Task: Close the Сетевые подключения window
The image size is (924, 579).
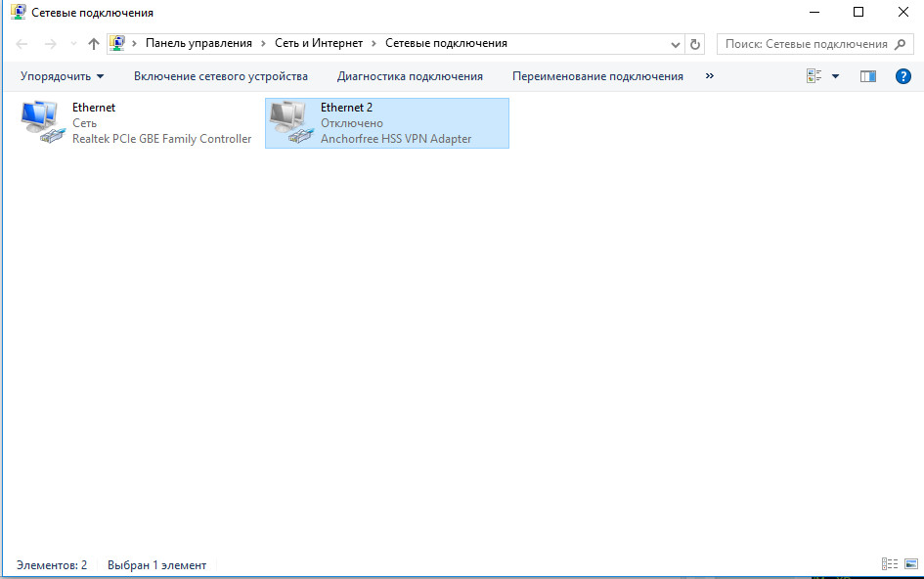Action: pyautogui.click(x=902, y=12)
